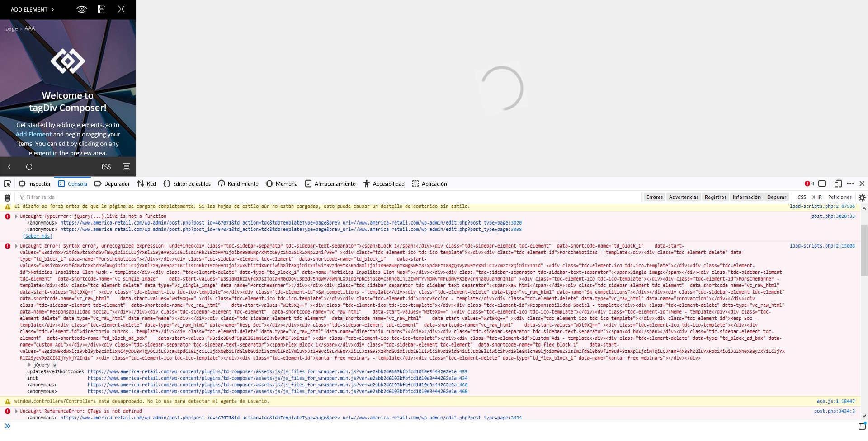The height and width of the screenshot is (441, 868).
Task: Open the Memoria tab
Action: [282, 184]
